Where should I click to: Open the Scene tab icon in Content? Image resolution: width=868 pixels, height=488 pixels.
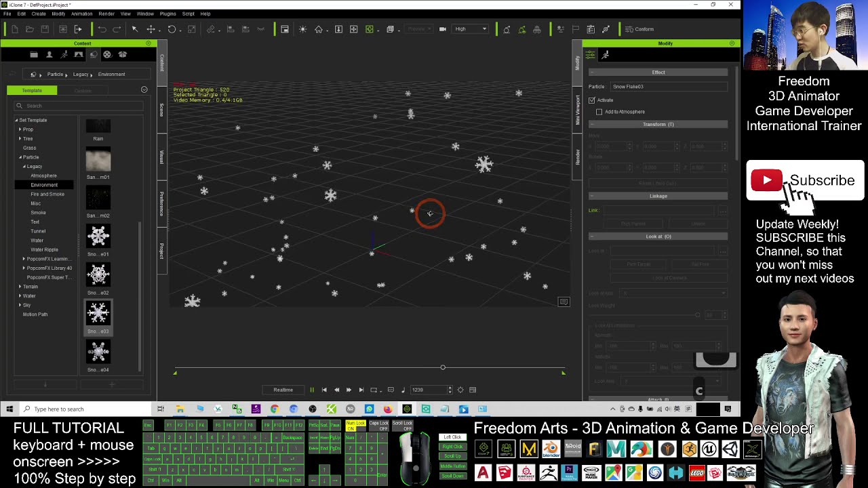tap(79, 55)
